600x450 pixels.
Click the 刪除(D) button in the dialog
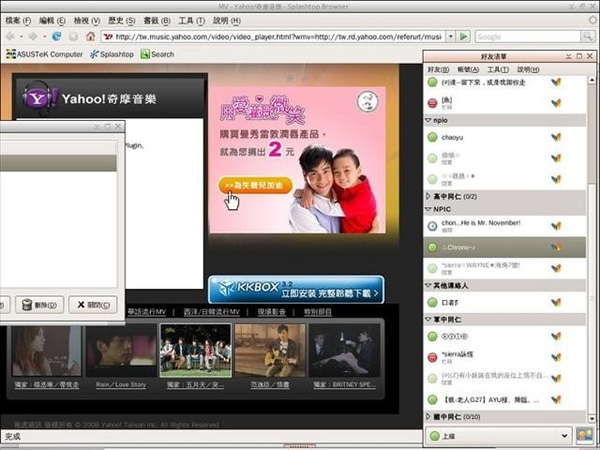[x=39, y=305]
